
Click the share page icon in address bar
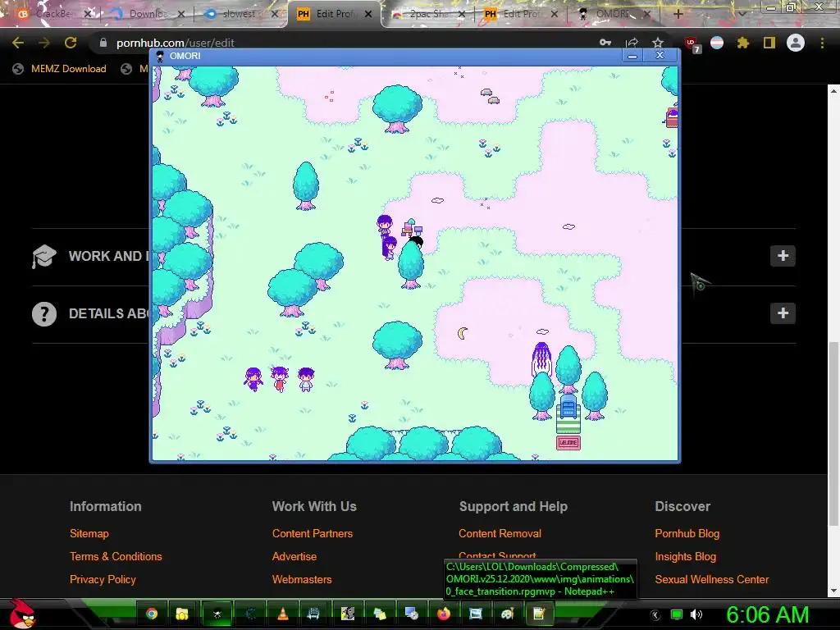[x=632, y=43]
